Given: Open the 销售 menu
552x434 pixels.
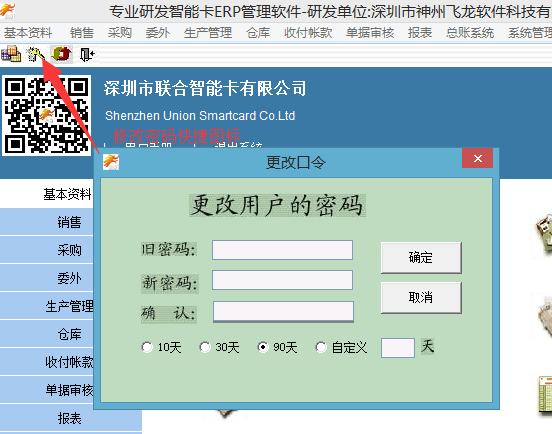Looking at the screenshot, I should point(82,33).
